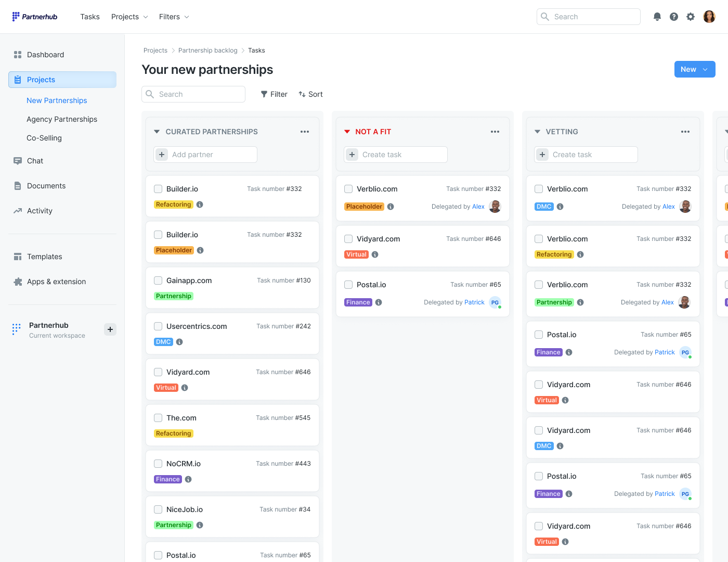Click the Partnership tag on Gainapp.com card
This screenshot has height=562, width=728.
pos(174,296)
